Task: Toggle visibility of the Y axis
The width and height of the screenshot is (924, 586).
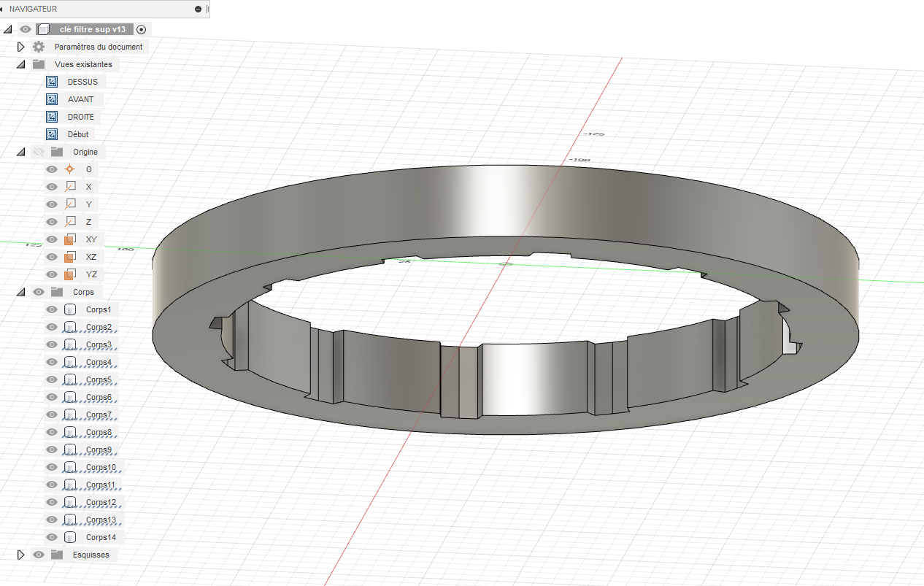Action: coord(52,204)
